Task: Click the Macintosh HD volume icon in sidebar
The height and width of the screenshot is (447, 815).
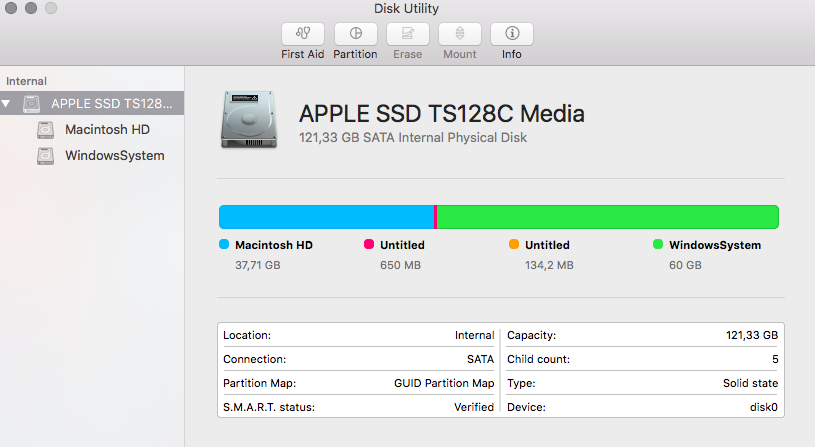Action: point(45,130)
